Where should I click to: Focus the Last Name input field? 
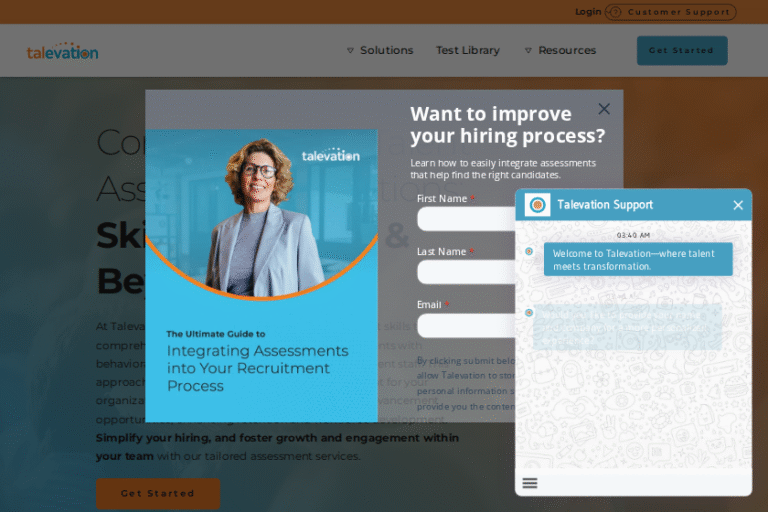466,272
